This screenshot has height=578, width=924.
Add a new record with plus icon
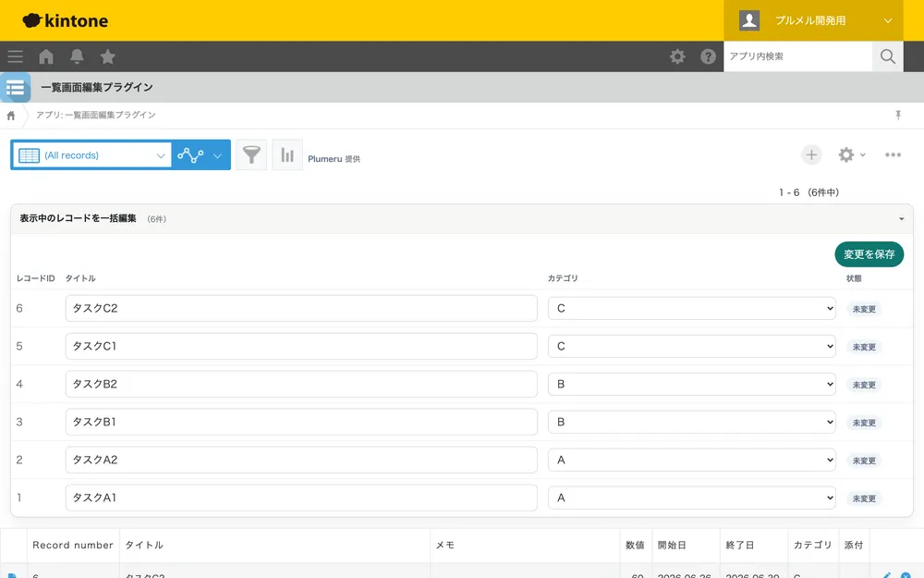click(811, 155)
